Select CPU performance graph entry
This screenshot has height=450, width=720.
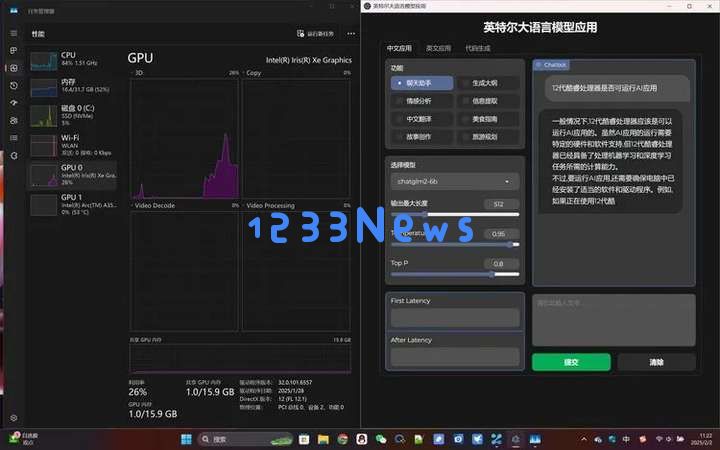coord(73,60)
